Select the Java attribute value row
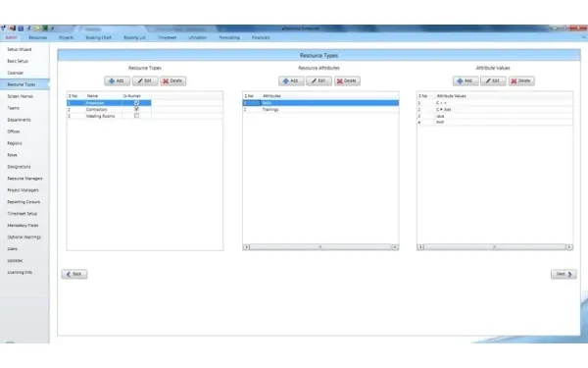 495,116
